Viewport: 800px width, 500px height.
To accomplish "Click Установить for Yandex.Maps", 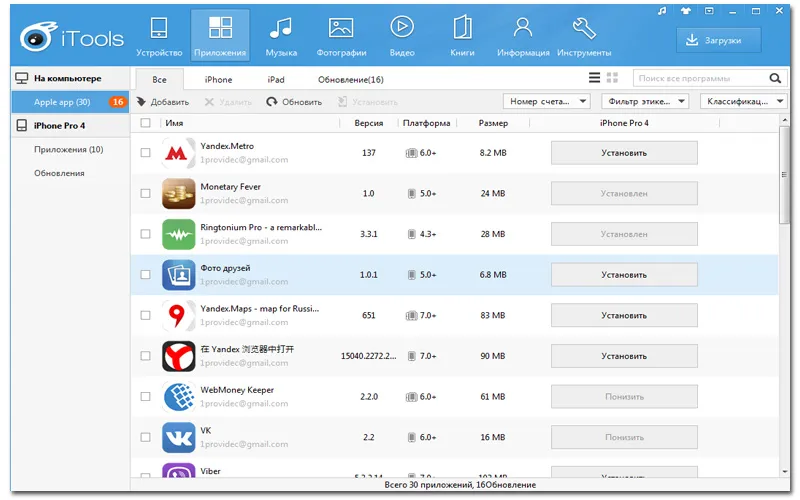I will pyautogui.click(x=624, y=315).
